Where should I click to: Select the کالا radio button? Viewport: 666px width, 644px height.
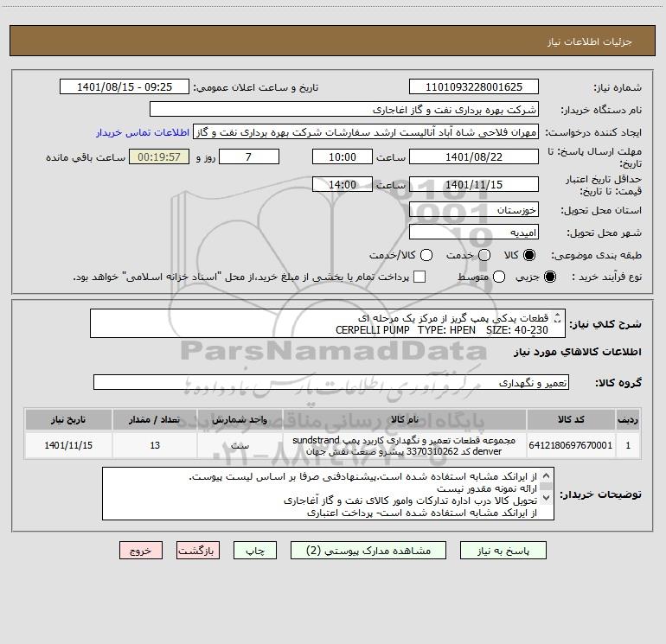point(529,255)
